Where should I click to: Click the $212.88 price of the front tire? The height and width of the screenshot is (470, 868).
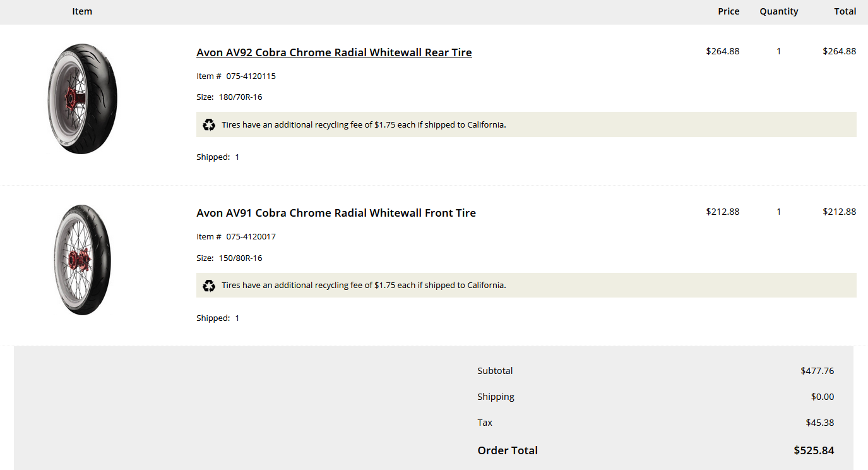722,212
